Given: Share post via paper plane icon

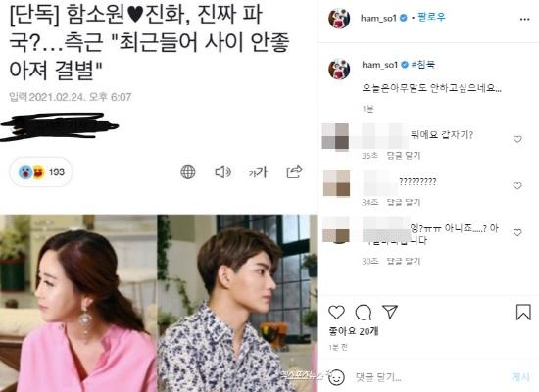Looking at the screenshot, I should click(x=390, y=312).
